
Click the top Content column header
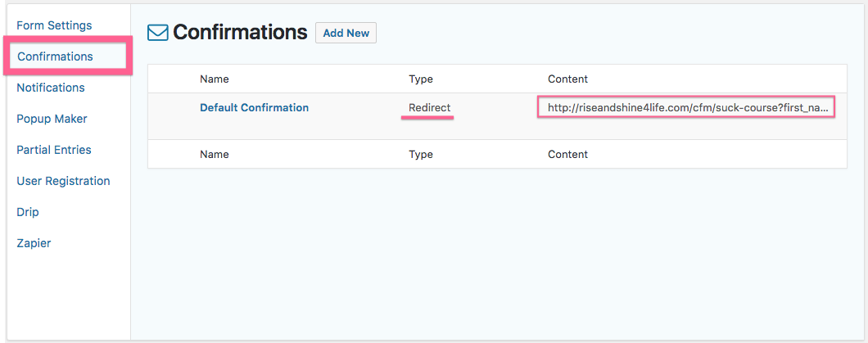point(567,79)
